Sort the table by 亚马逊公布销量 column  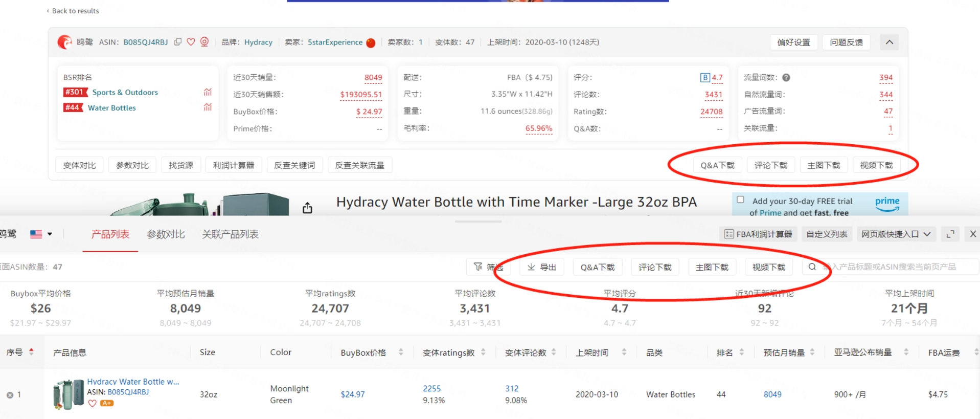[x=906, y=352]
